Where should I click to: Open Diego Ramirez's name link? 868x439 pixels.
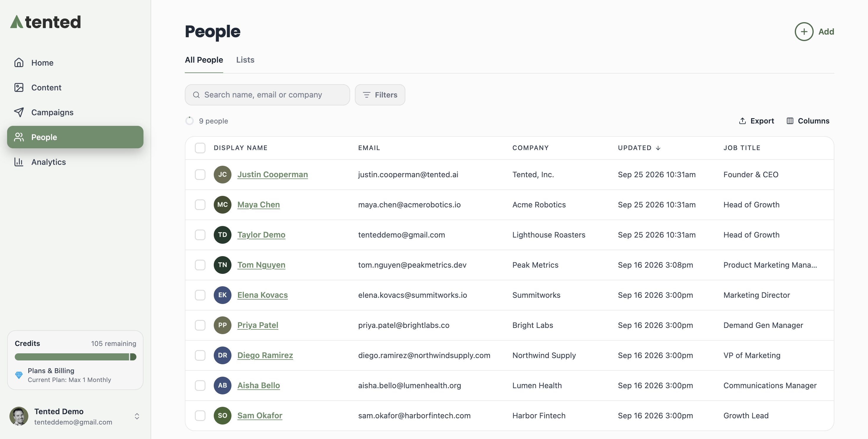265,355
